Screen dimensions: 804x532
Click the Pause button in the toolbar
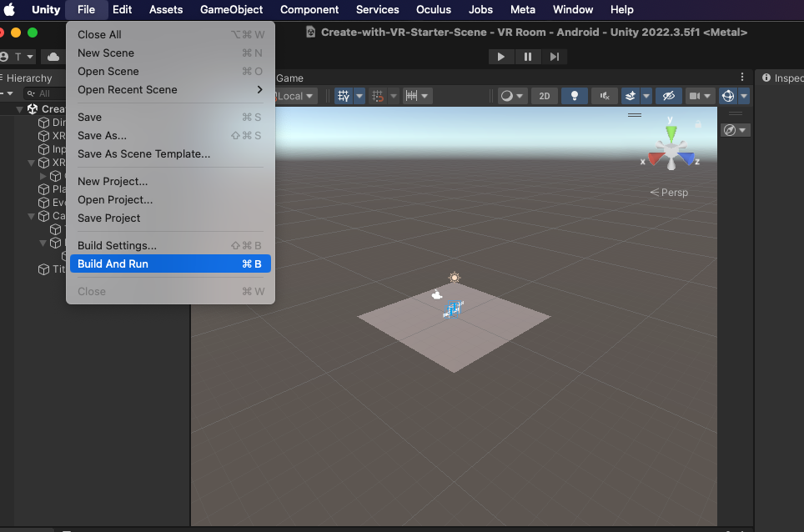pos(528,57)
